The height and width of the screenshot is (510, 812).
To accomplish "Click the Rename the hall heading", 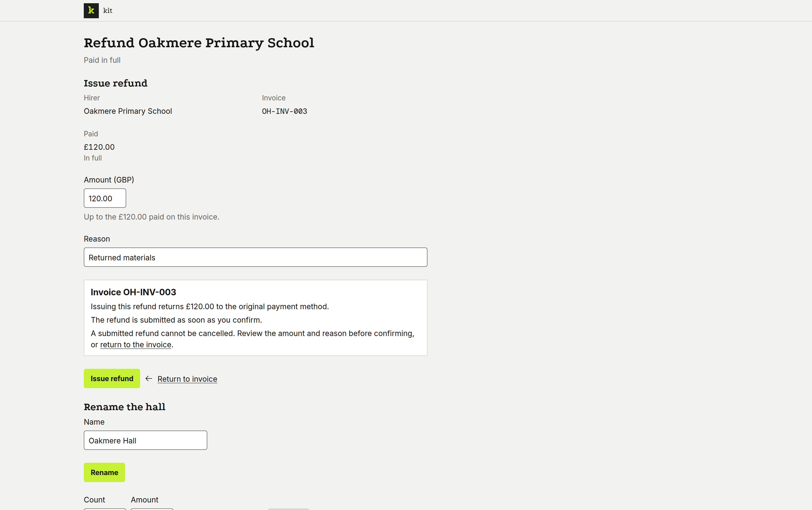I will coord(124,407).
